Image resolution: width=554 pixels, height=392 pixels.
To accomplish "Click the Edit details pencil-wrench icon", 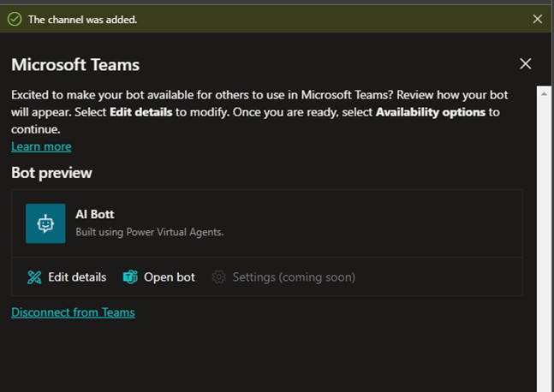I will click(34, 277).
